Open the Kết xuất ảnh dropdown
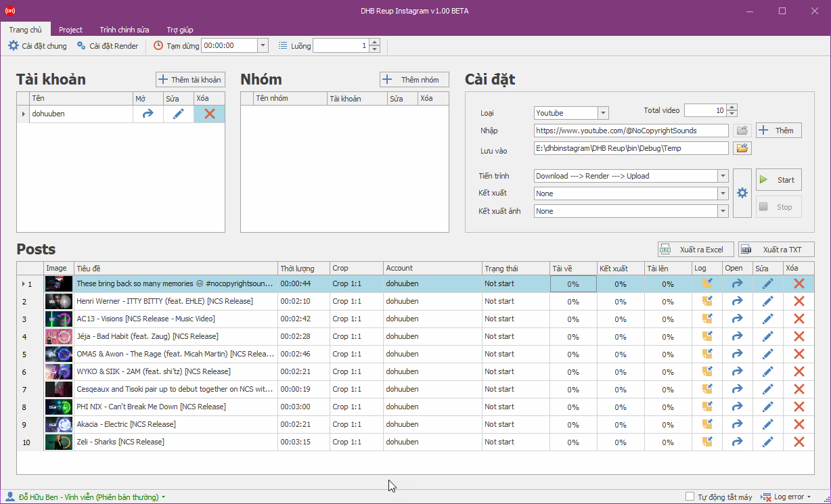This screenshot has height=504, width=831. click(x=723, y=211)
